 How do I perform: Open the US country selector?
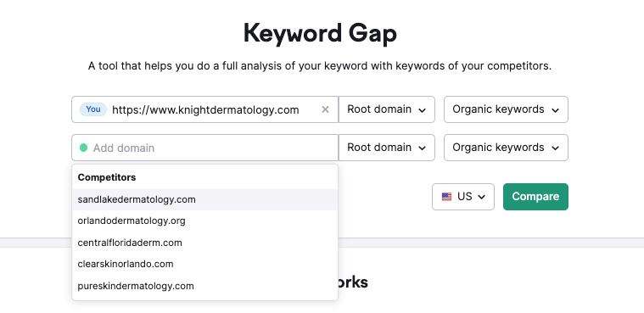coord(463,197)
